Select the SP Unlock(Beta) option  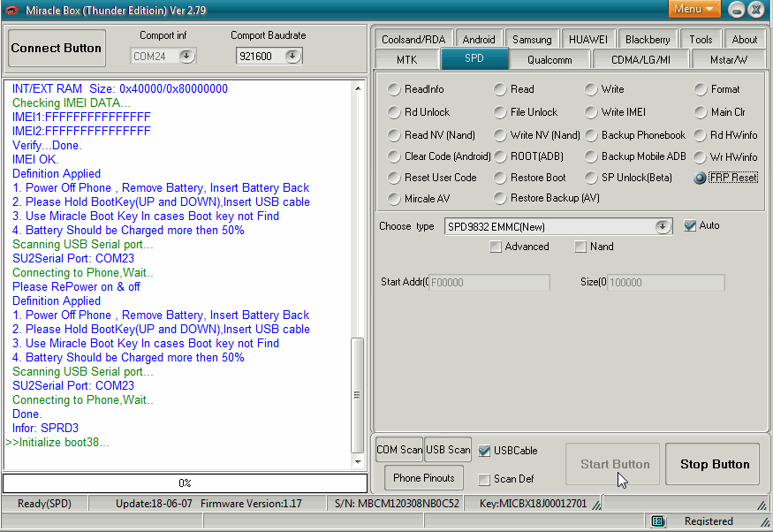tap(591, 178)
